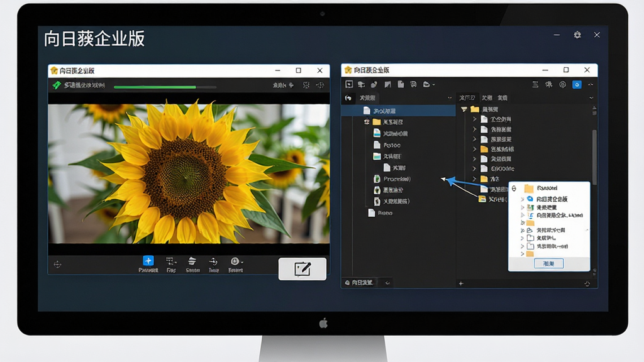The height and width of the screenshot is (362, 644).
Task: Switch to list view with three-lines icon
Action: (x=535, y=85)
